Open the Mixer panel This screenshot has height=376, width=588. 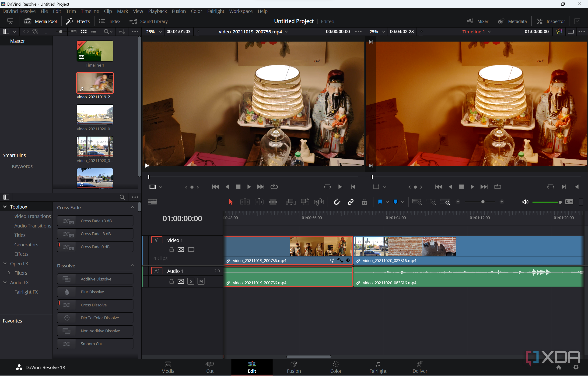(477, 21)
